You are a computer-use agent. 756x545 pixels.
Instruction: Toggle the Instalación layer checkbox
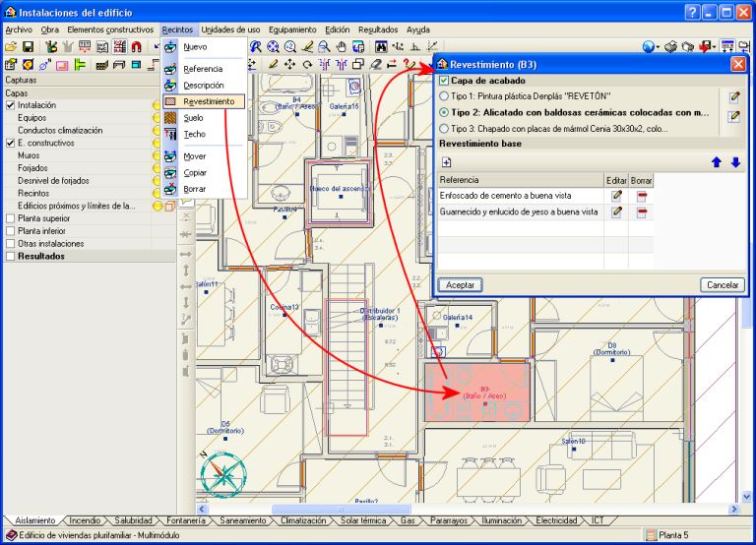coord(11,105)
